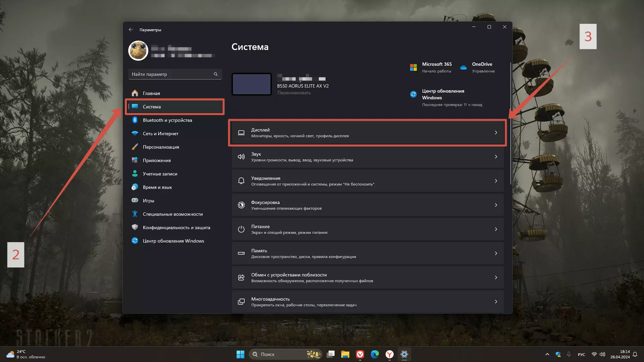Screen dimensions: 644x362
Task: Click the back arrow in Settings header
Action: tap(131, 30)
